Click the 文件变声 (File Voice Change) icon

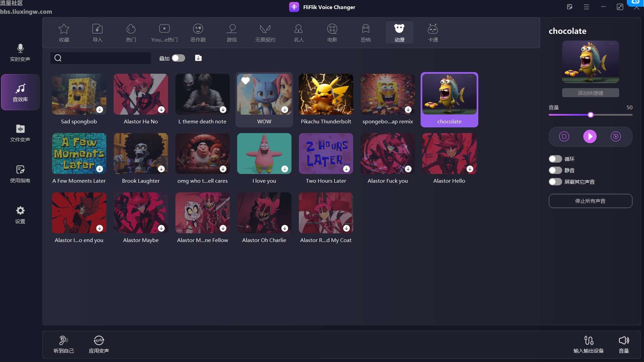click(20, 133)
